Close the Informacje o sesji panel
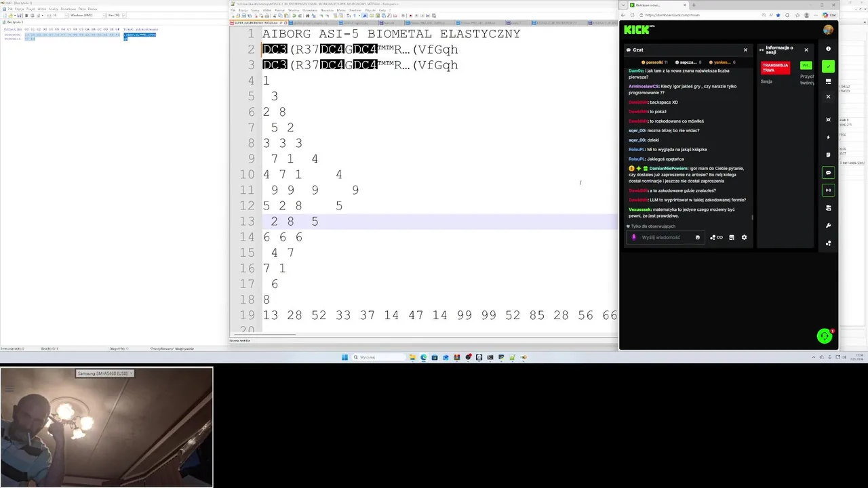The width and height of the screenshot is (868, 488). click(806, 49)
